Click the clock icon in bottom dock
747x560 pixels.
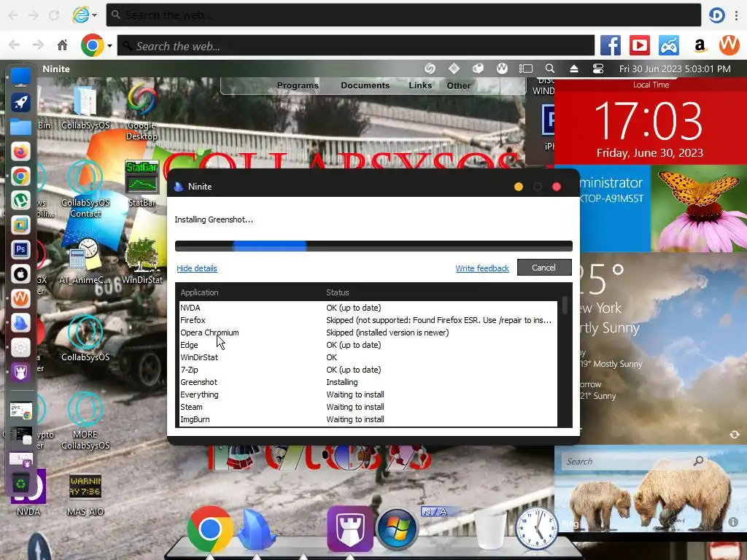536,529
